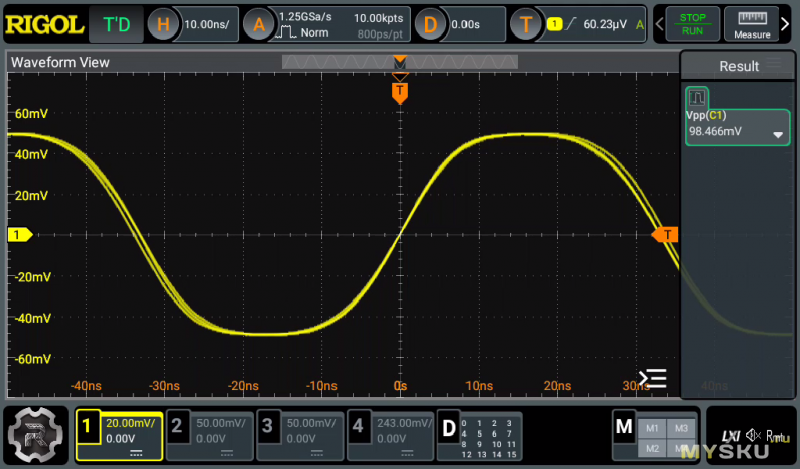This screenshot has width=800, height=469.
Task: Expand toolbar with right chevron arrow
Action: coord(787,24)
